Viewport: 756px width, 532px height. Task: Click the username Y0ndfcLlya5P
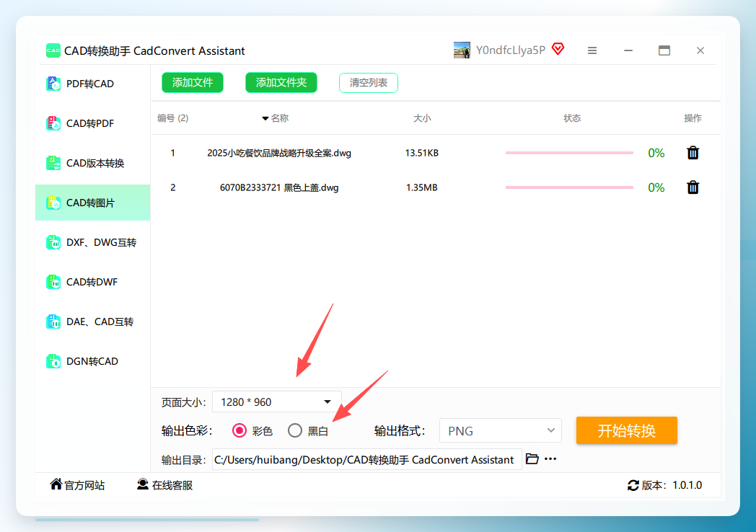(x=511, y=50)
